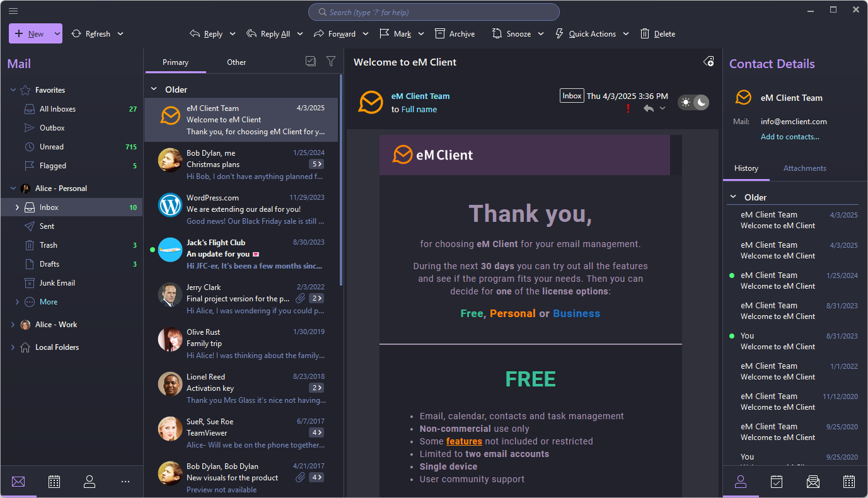Open the Mark dropdown arrow
Viewport: 868px width, 498px height.
[x=421, y=34]
